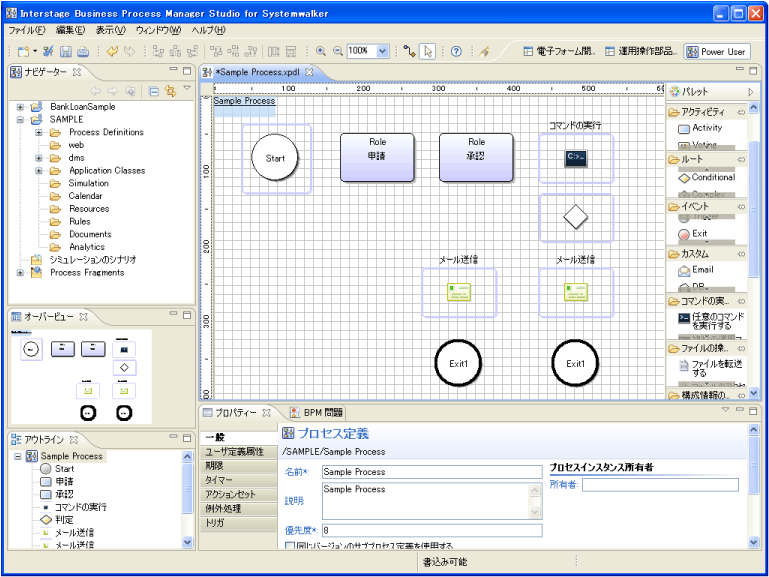Viewport: 769px width, 577px height.
Task: Switch to the Power User perspective
Action: [x=716, y=51]
